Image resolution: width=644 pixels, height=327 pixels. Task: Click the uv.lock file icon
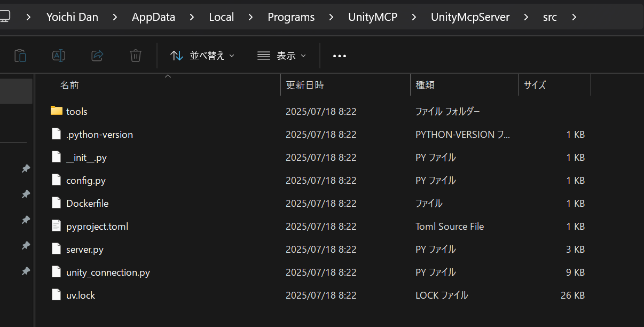[x=57, y=295]
